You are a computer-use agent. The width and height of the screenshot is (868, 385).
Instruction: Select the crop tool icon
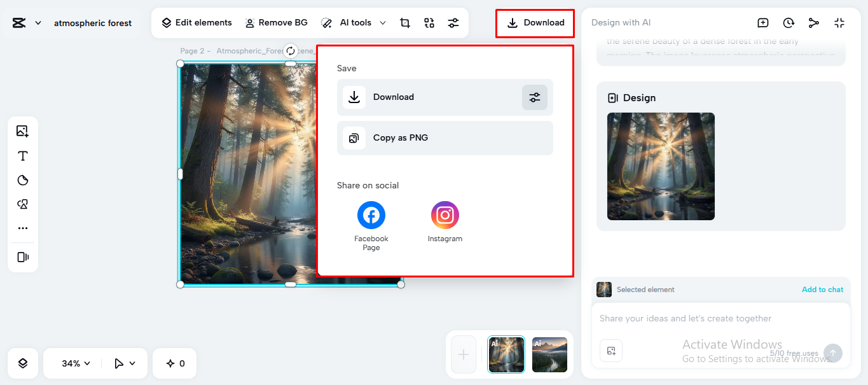(x=405, y=23)
